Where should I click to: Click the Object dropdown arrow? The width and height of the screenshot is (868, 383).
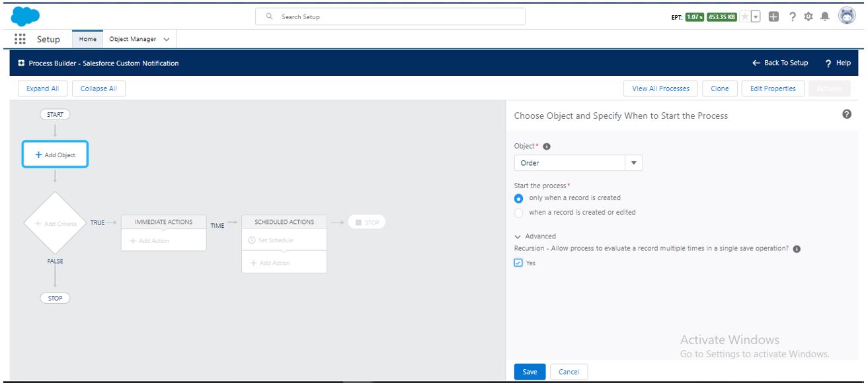[633, 163]
